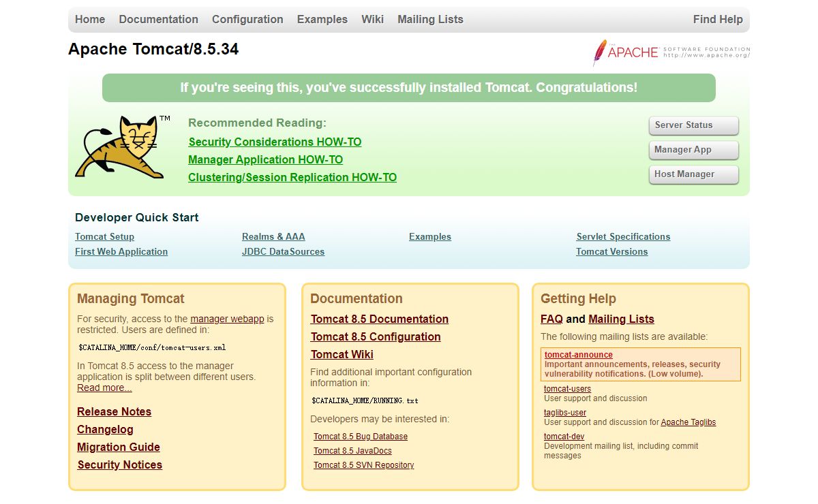Open the Security Notices link
The width and height of the screenshot is (818, 504).
[120, 464]
